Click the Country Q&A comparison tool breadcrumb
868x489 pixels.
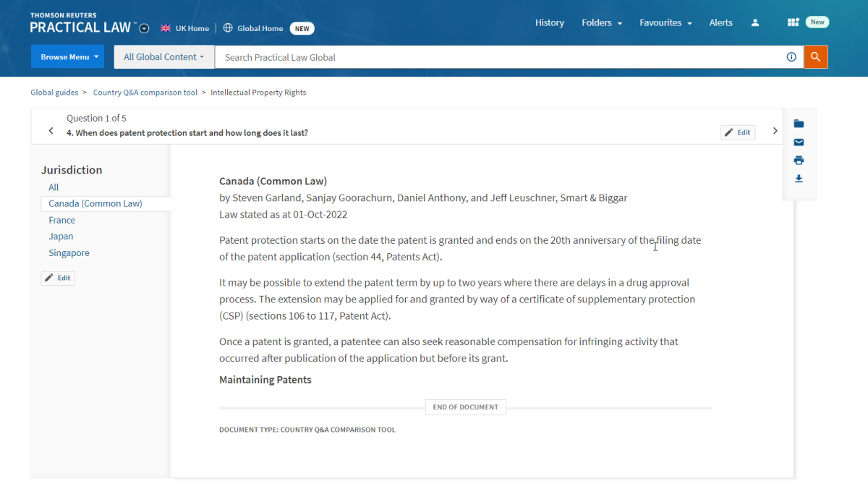(145, 93)
